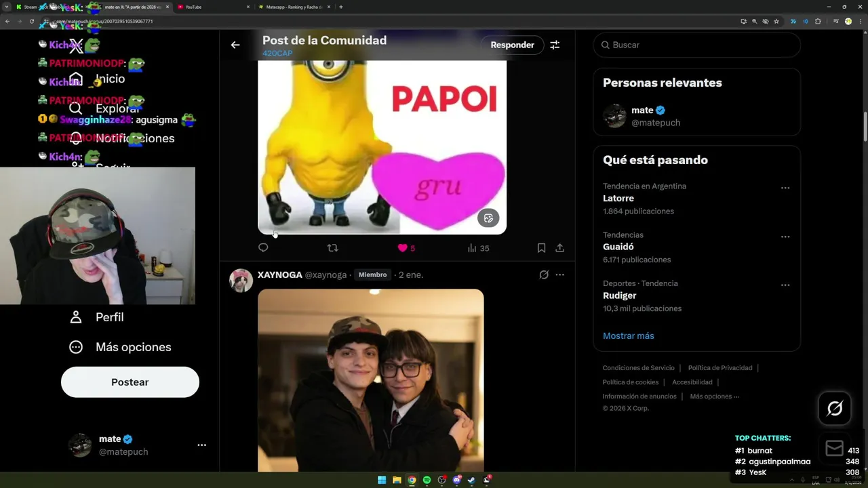
Task: Expand the tab search dropdown arrow
Action: click(x=6, y=7)
